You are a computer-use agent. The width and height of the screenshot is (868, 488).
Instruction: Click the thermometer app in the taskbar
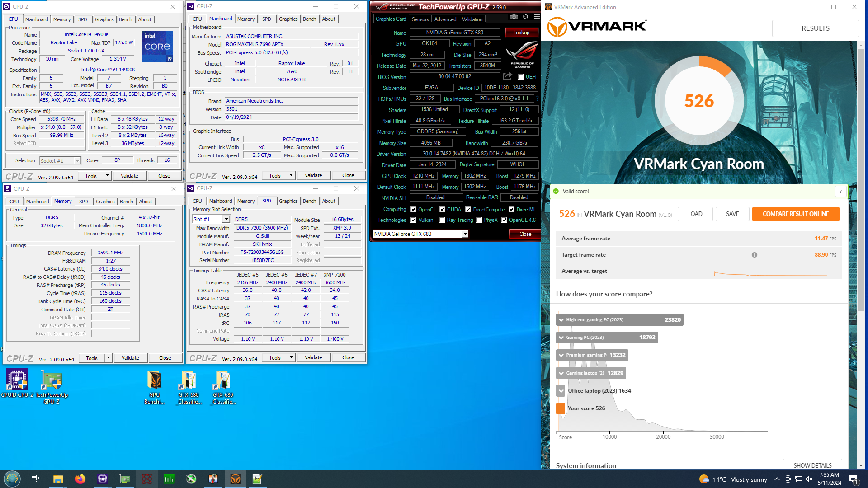213,479
